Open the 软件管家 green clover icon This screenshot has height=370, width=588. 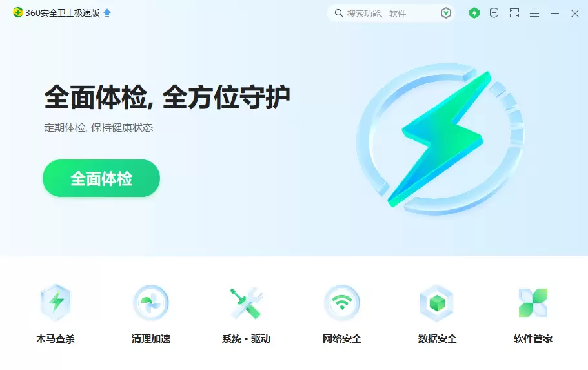(x=533, y=302)
